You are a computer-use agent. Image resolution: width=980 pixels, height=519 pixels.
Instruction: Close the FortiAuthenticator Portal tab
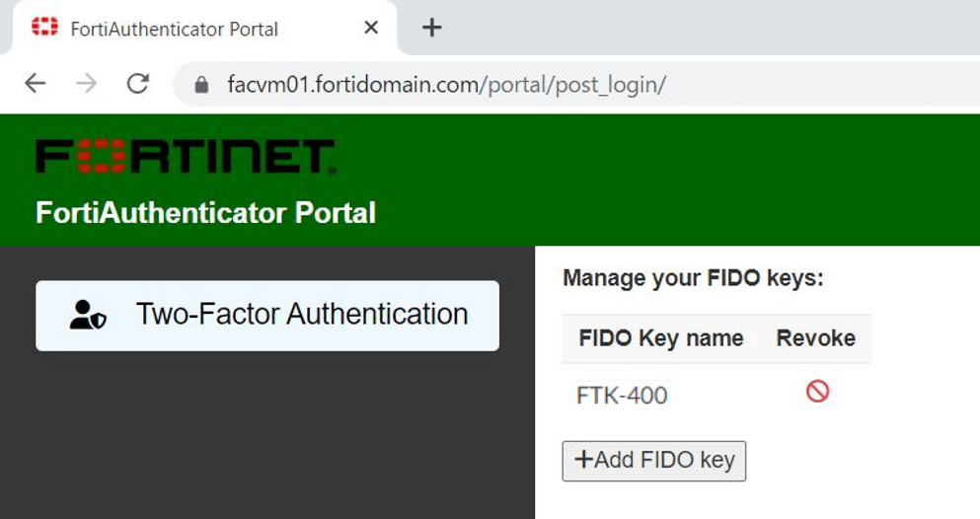(371, 28)
